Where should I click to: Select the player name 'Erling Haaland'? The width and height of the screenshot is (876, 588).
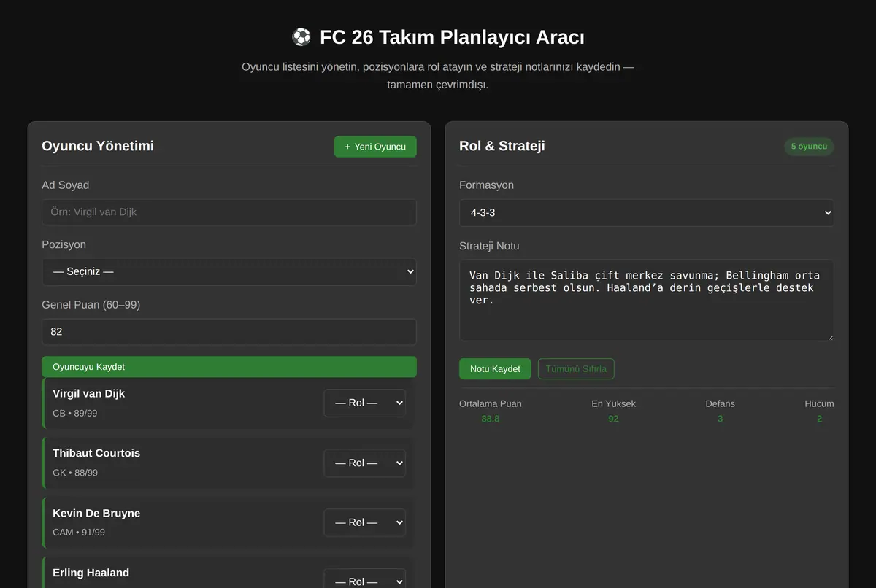click(91, 573)
